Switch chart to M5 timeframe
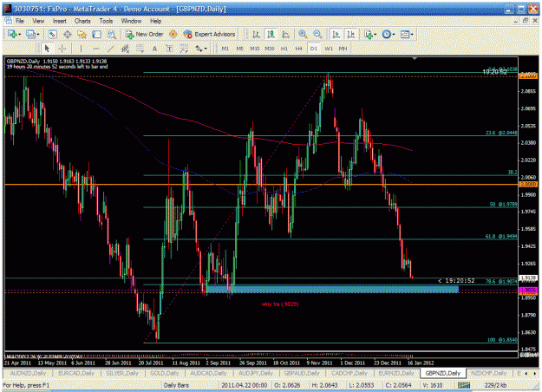542x392 pixels. [240, 49]
